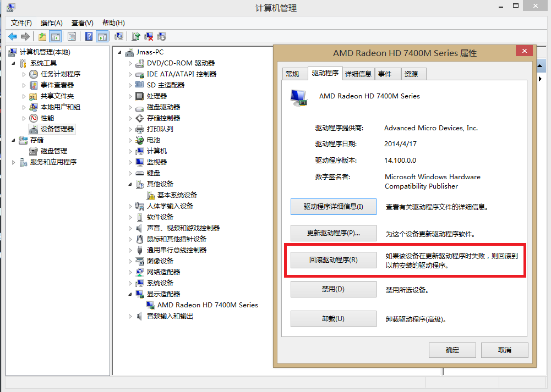The height and width of the screenshot is (392, 551).
Task: Click the Uninstall device red X icon
Action: pyautogui.click(x=149, y=36)
